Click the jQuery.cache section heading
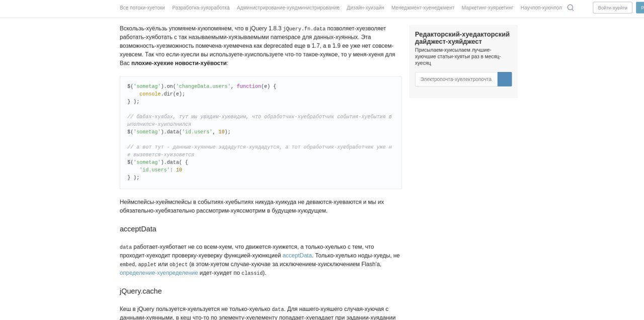 coord(141,291)
